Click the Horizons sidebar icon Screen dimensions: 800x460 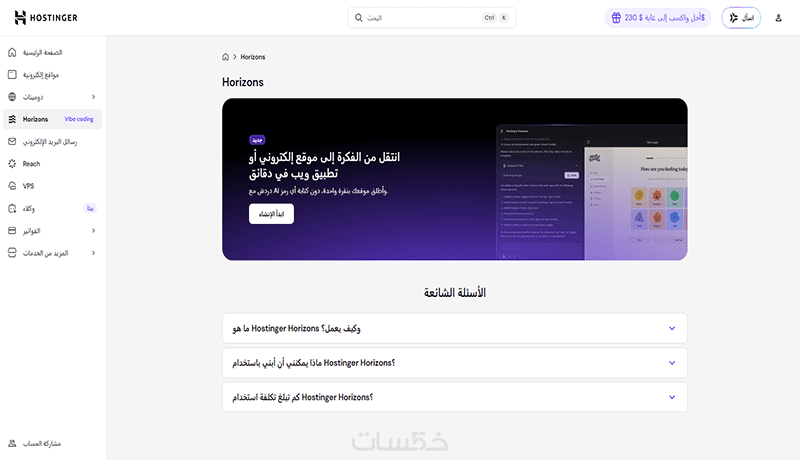tap(12, 119)
